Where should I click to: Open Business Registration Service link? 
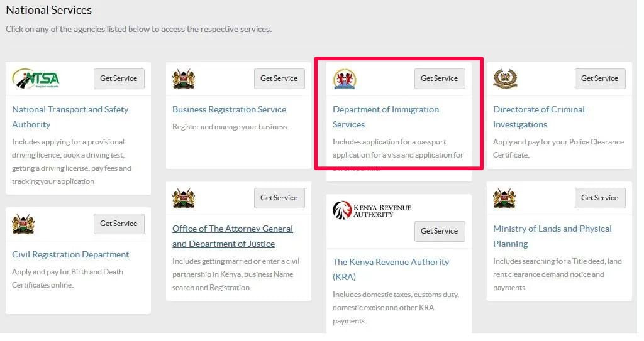pyautogui.click(x=229, y=109)
